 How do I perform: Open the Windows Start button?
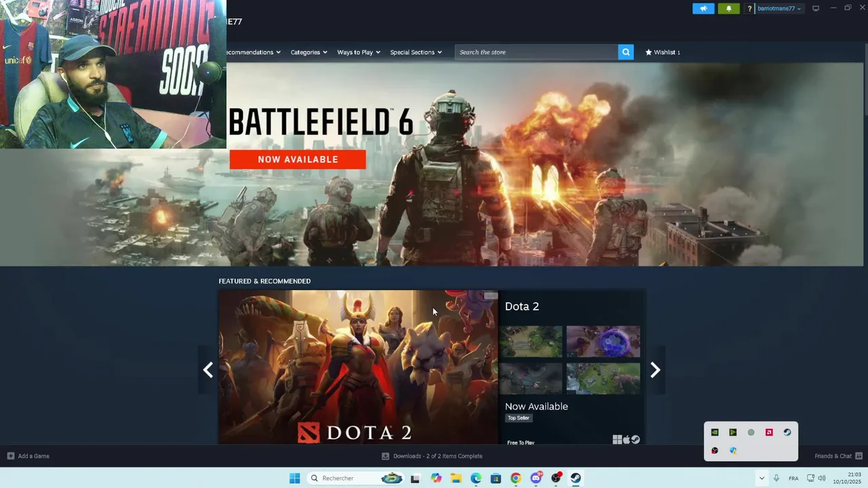[x=294, y=478]
